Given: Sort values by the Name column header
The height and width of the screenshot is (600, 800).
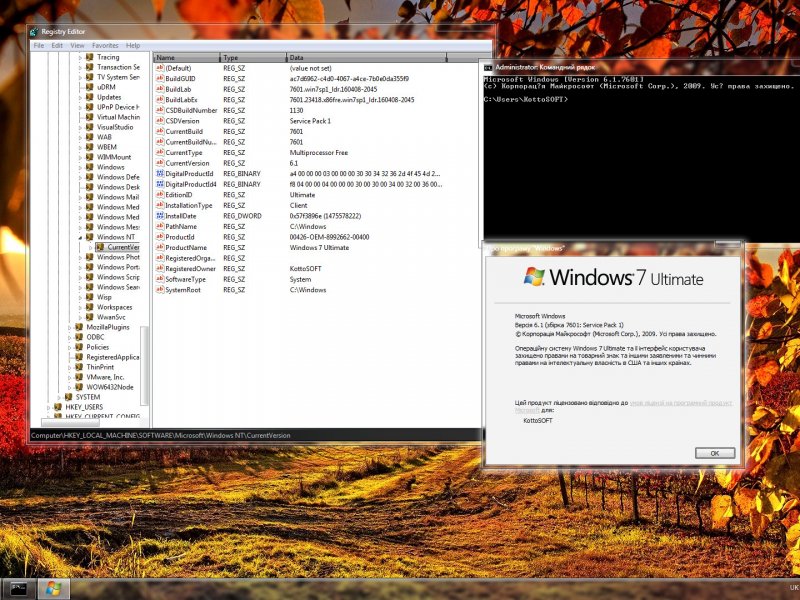Looking at the screenshot, I should click(x=187, y=58).
